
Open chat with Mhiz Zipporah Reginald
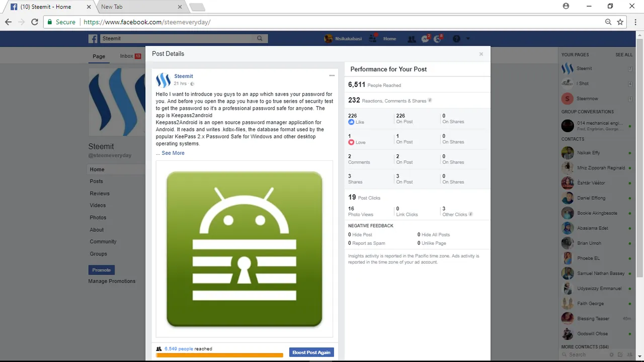597,168
